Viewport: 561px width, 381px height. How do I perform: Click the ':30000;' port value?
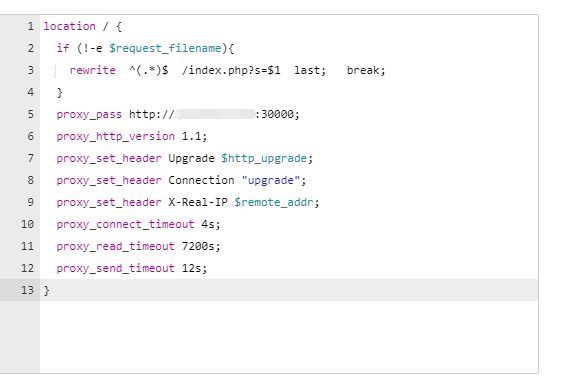[x=277, y=114]
